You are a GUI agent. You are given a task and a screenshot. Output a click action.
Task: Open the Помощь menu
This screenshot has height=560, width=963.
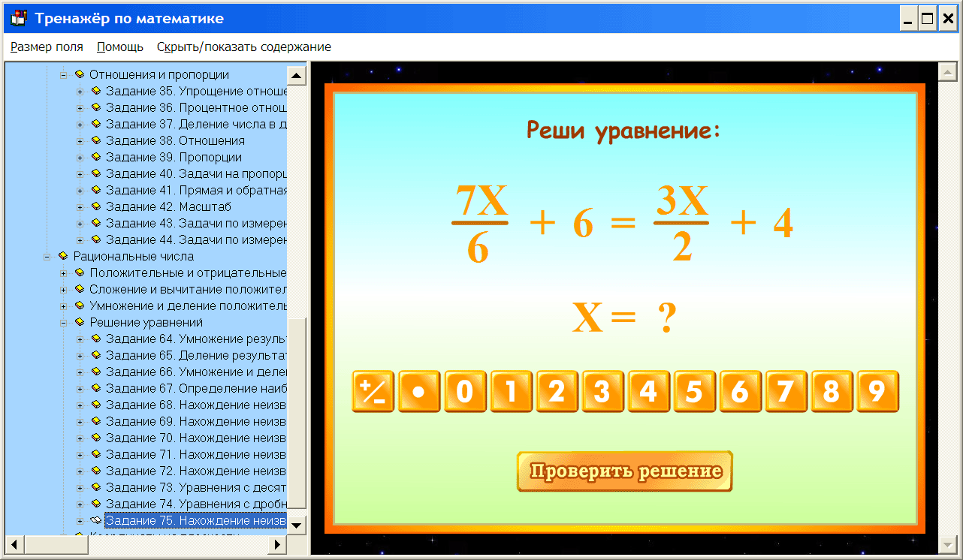[119, 47]
